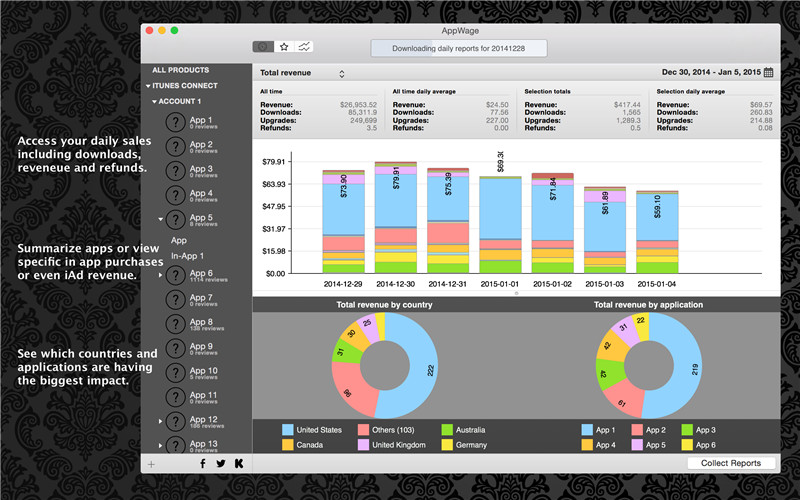This screenshot has height=500, width=800.
Task: Select the App 3 question mark icon
Action: point(175,172)
